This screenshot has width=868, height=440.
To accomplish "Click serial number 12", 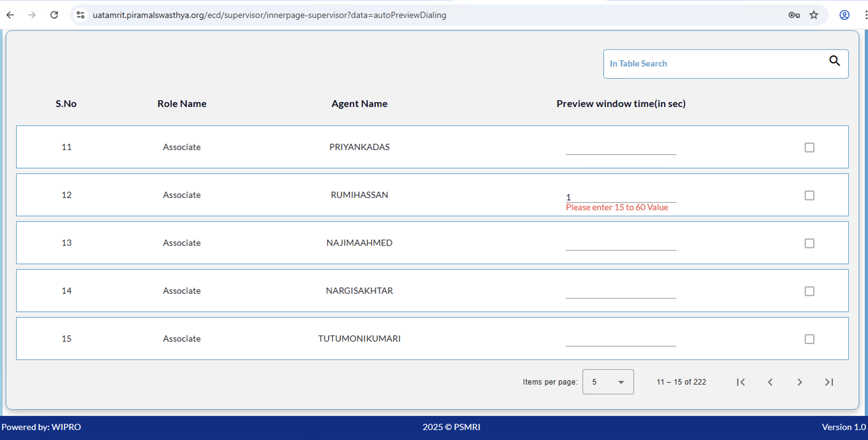I will point(66,195).
